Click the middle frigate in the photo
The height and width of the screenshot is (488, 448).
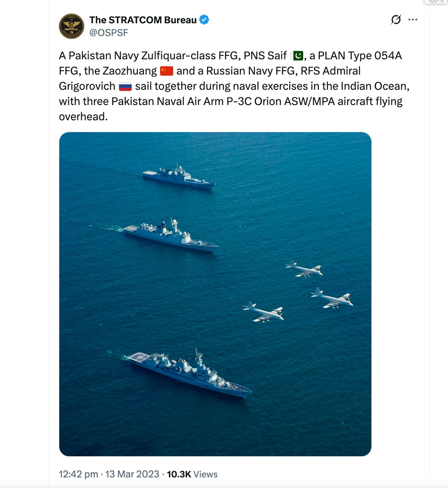171,235
